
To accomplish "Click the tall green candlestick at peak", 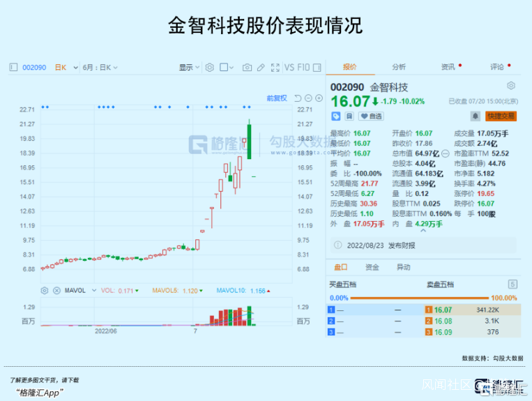I will 250,142.
